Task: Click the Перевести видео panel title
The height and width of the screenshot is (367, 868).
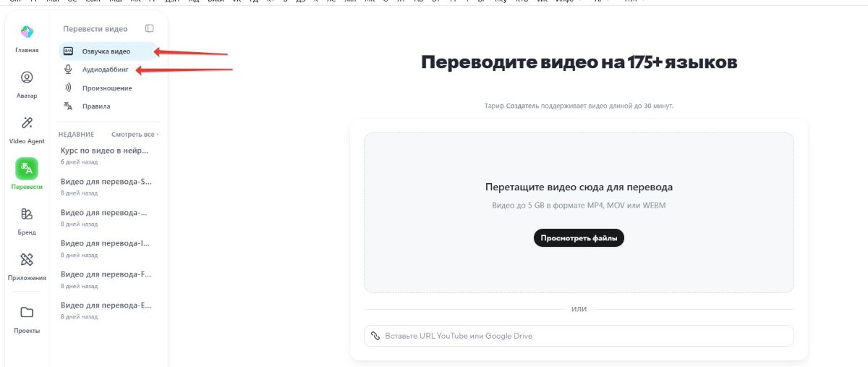Action: coord(95,29)
